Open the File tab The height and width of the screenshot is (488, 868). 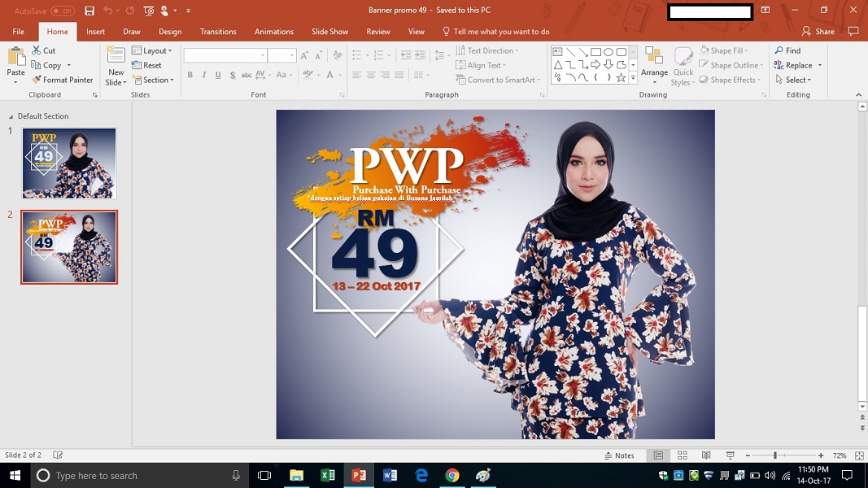coord(18,32)
